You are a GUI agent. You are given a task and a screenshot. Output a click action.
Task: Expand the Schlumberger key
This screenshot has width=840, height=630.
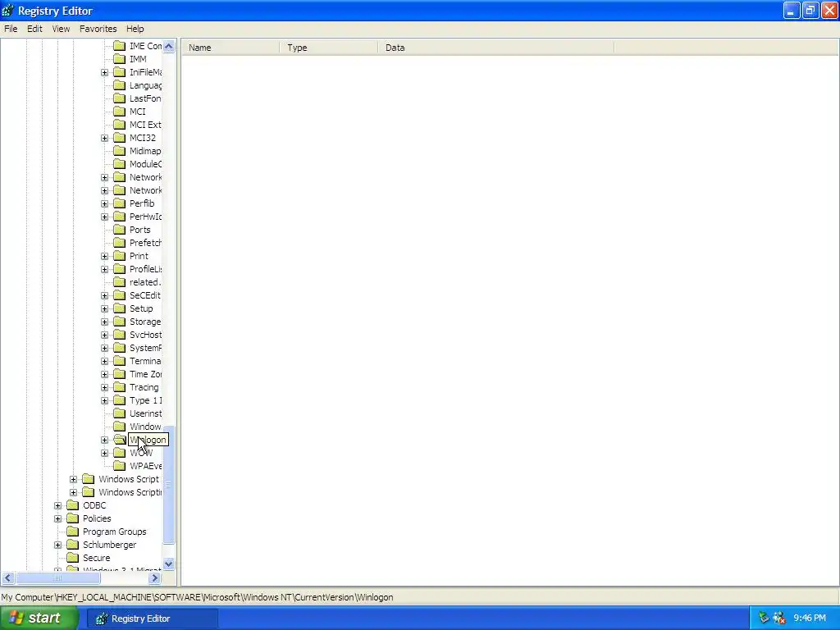point(58,545)
